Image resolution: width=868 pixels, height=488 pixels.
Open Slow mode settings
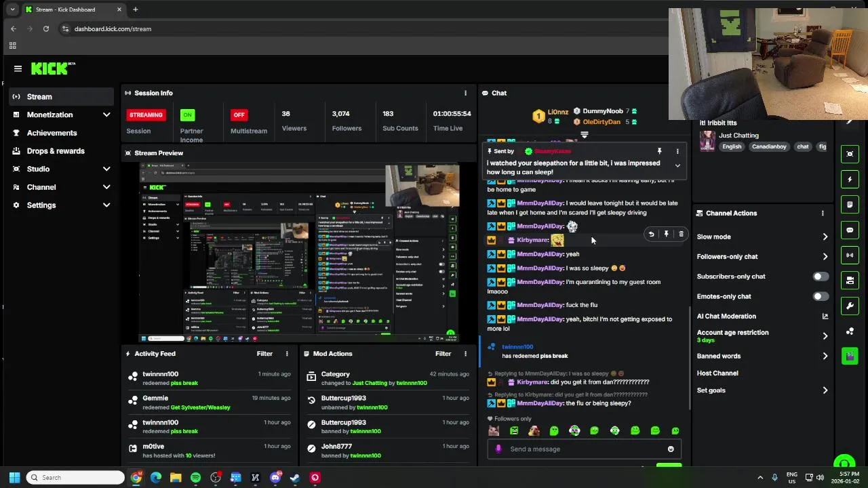point(762,237)
